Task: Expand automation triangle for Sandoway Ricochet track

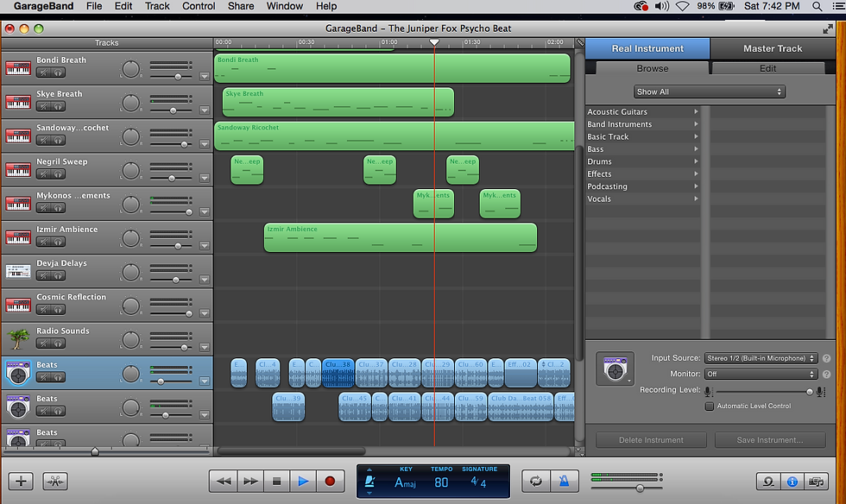Action: (205, 144)
